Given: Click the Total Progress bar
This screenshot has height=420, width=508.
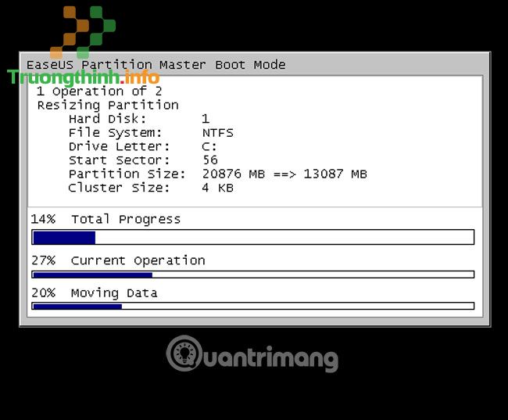Looking at the screenshot, I should point(253,237).
